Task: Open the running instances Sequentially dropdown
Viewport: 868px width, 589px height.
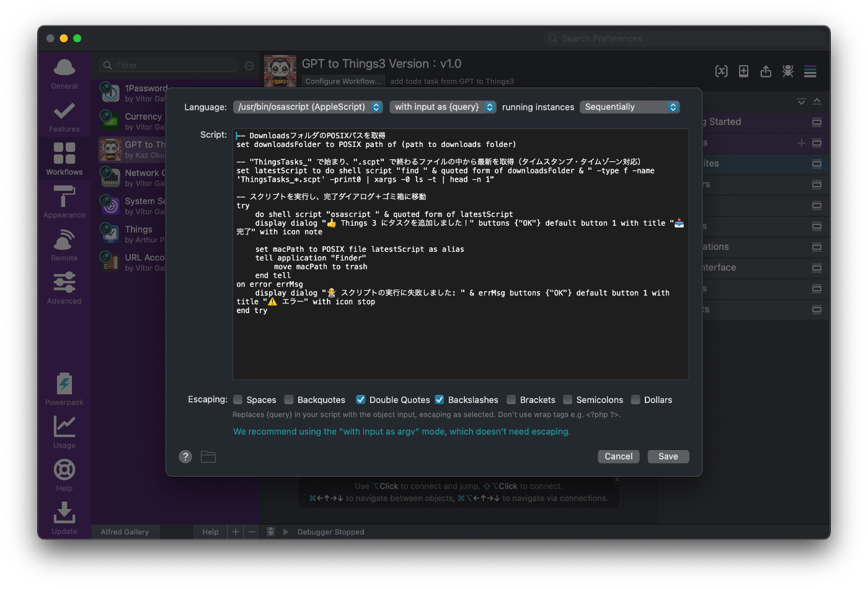Action: (x=630, y=107)
